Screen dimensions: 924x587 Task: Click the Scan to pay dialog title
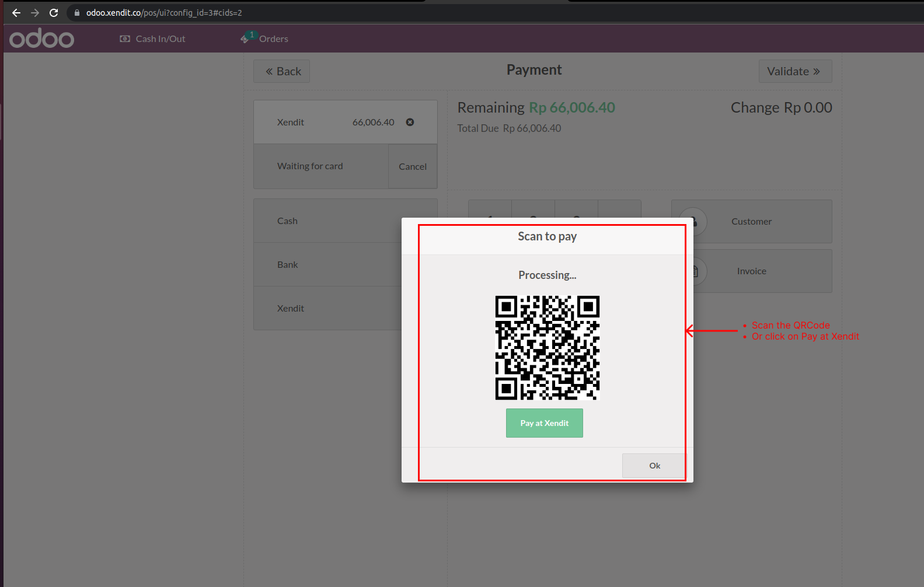tap(548, 236)
